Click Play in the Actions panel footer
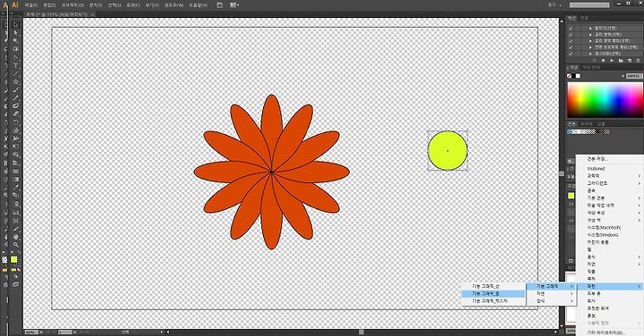The width and height of the screenshot is (644, 336). pyautogui.click(x=612, y=60)
